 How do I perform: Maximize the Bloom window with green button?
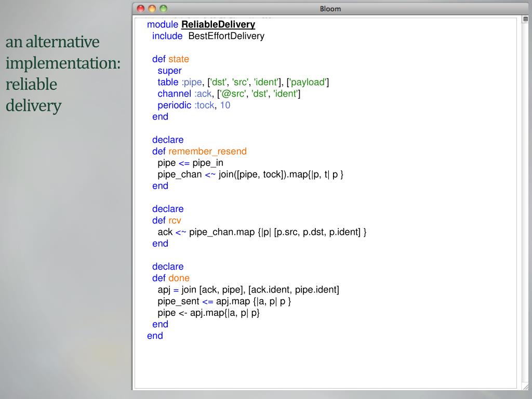point(164,8)
